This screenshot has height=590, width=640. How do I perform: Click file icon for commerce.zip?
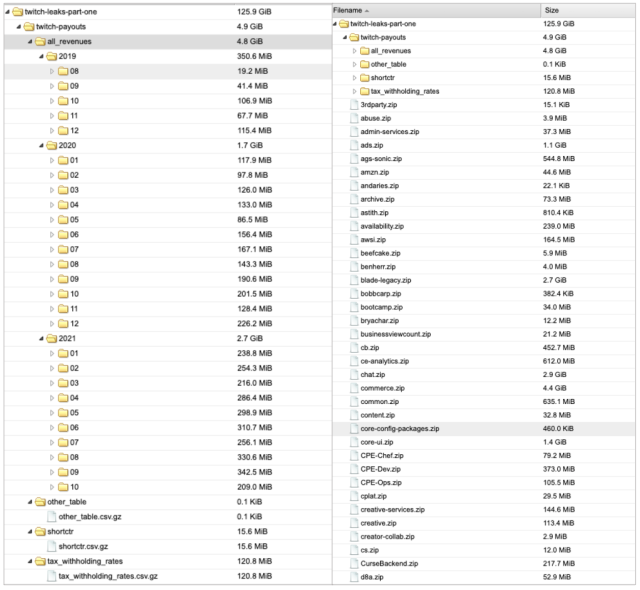354,388
